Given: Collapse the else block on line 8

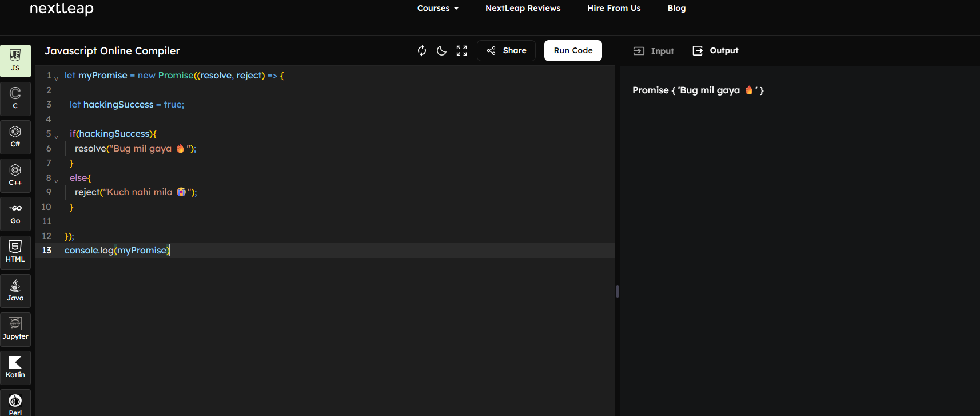Looking at the screenshot, I should click(56, 181).
